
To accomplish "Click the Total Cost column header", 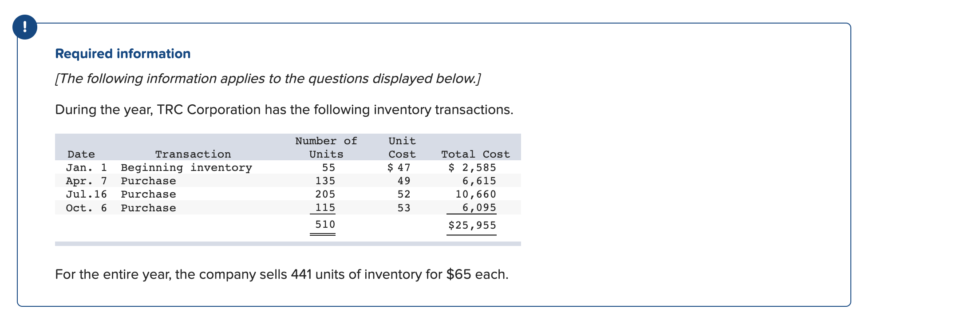I will click(475, 154).
